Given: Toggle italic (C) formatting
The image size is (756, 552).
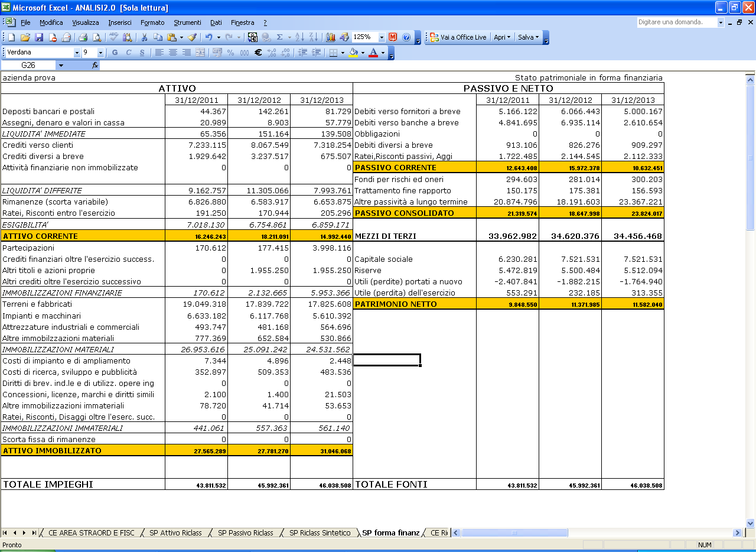Looking at the screenshot, I should (128, 53).
